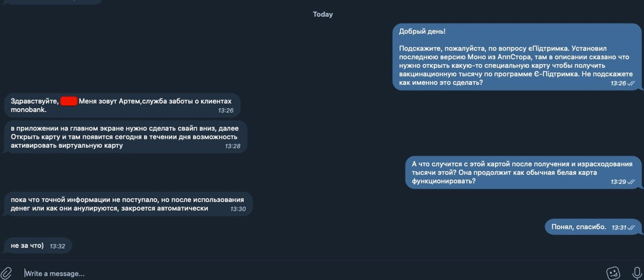Focus the Write a message input field
Image resolution: width=644 pixels, height=280 pixels.
(302, 273)
